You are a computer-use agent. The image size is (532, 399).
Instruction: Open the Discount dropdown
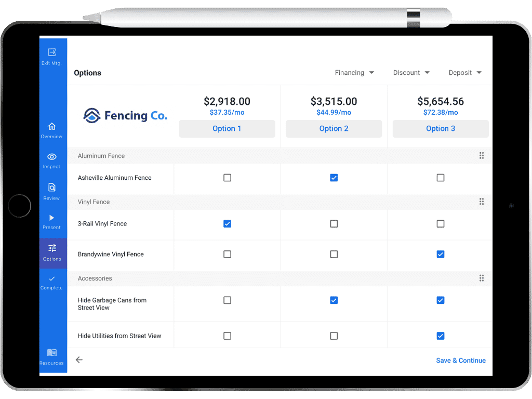coord(411,73)
